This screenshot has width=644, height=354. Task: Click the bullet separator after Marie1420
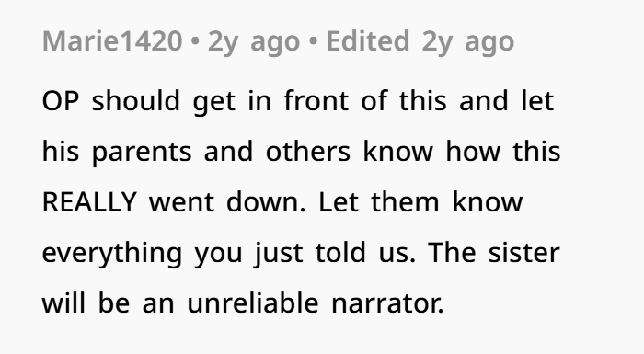click(195, 42)
